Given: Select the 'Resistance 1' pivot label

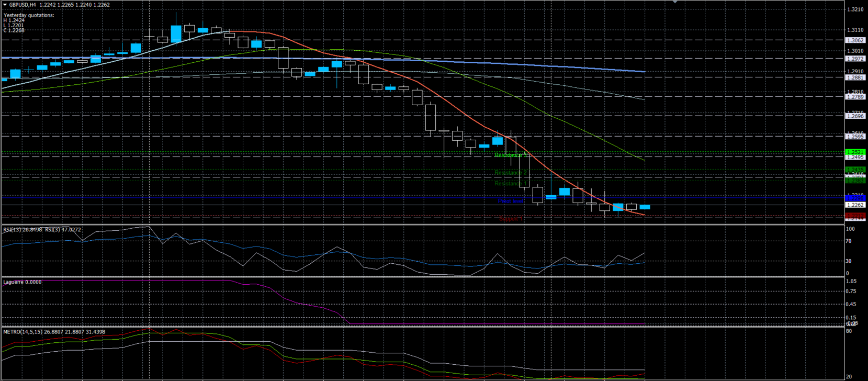Looking at the screenshot, I should (x=511, y=184).
